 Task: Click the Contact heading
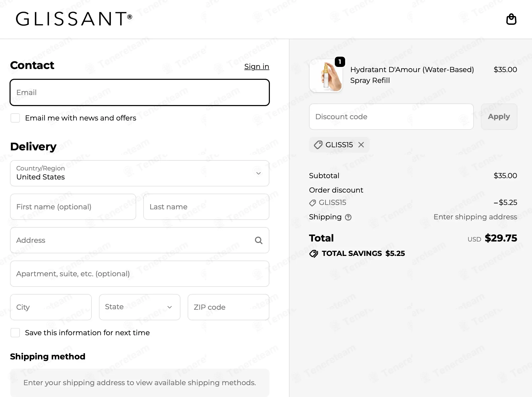(x=32, y=65)
